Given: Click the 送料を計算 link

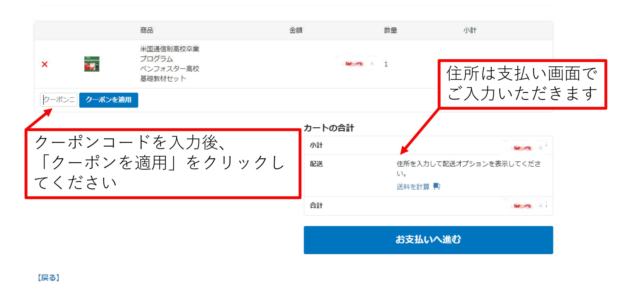Looking at the screenshot, I should [x=413, y=187].
